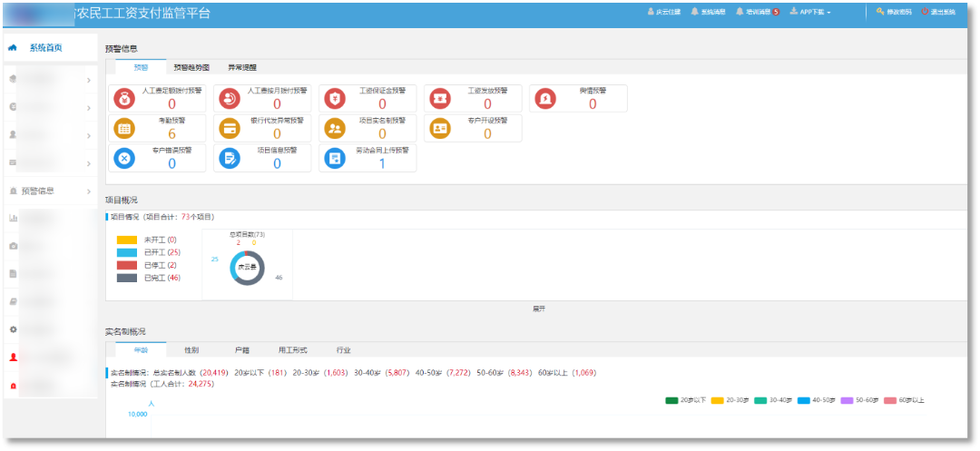Screen dimensions: 980x451
Task: Click the 劳动合同上传预警 icon
Action: pyautogui.click(x=335, y=158)
